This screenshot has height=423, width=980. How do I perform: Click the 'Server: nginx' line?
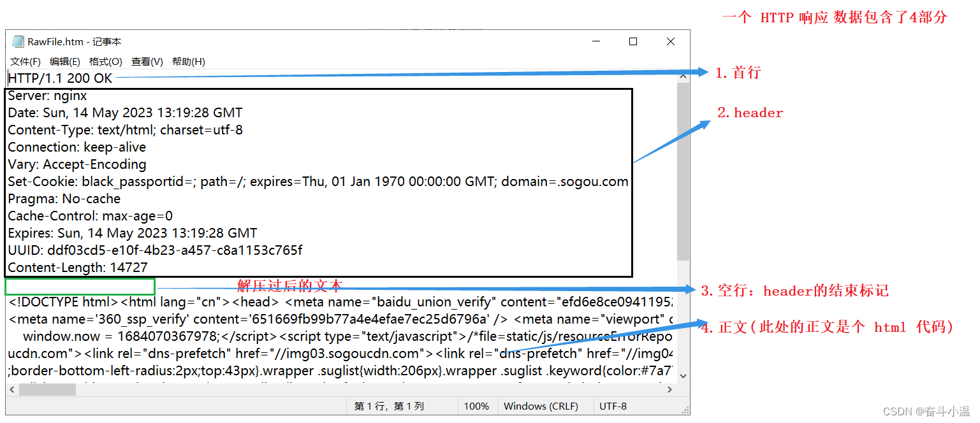click(x=47, y=96)
